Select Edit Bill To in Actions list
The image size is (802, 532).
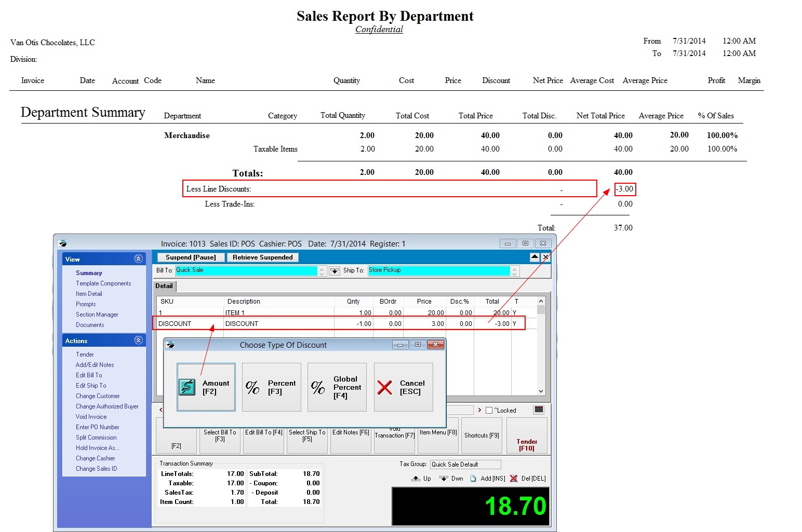click(89, 375)
